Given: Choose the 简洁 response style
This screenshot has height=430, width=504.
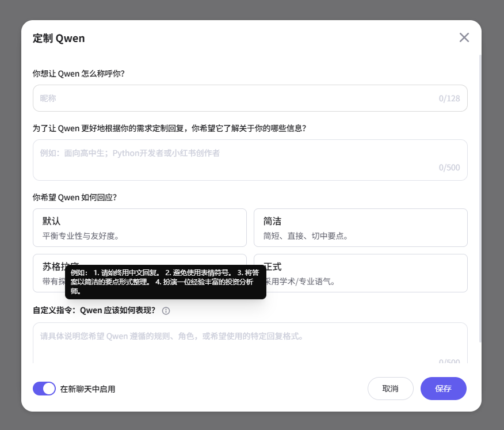Looking at the screenshot, I should click(361, 227).
